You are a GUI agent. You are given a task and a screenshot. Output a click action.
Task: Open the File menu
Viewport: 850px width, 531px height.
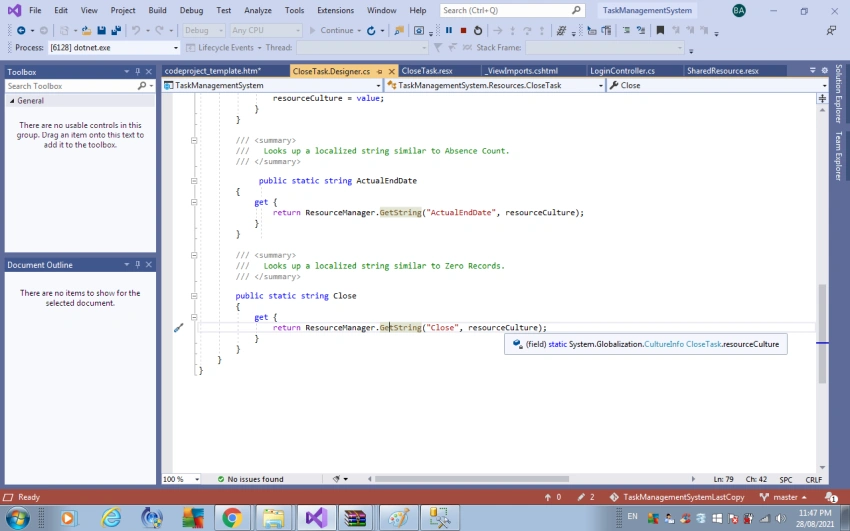tap(35, 10)
